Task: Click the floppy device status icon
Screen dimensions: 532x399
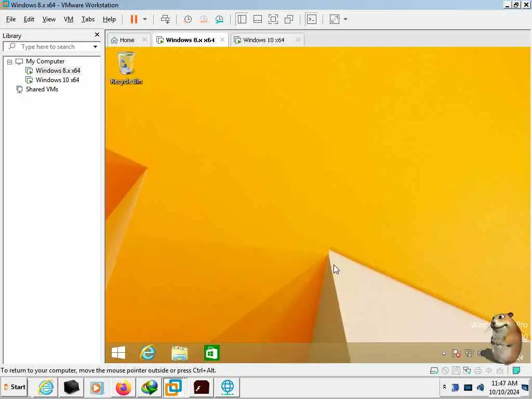Action: [x=456, y=370]
